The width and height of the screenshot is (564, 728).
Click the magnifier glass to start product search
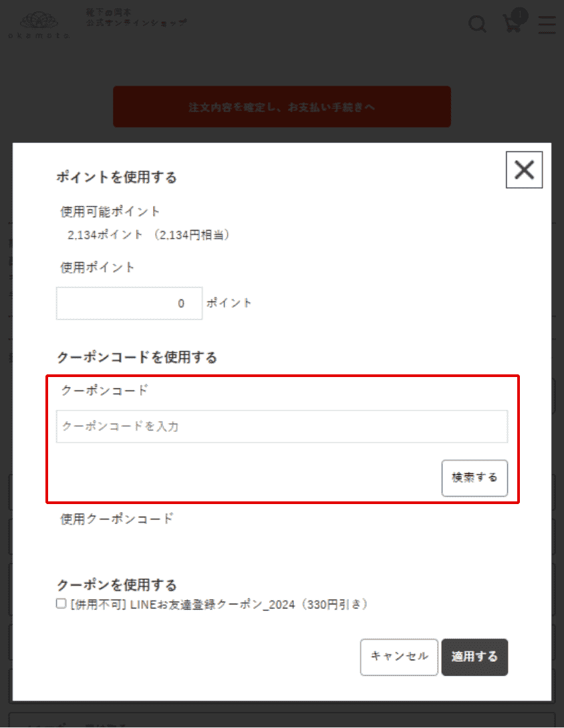tap(477, 24)
